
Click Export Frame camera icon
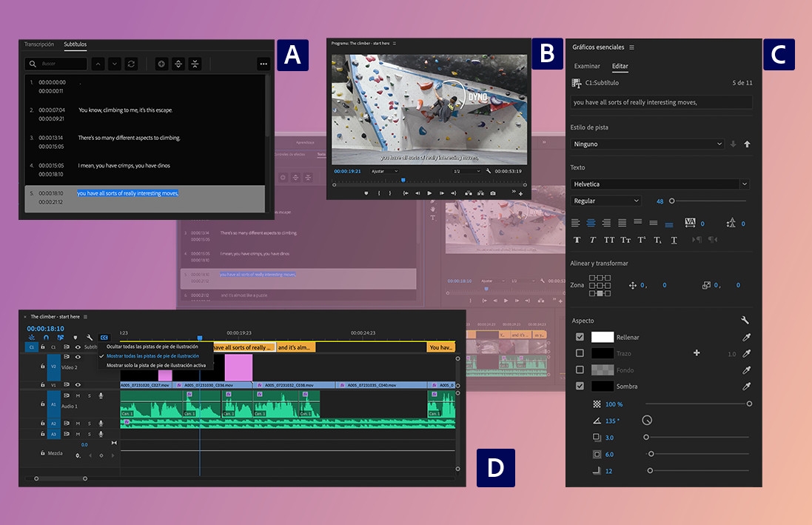(x=492, y=193)
